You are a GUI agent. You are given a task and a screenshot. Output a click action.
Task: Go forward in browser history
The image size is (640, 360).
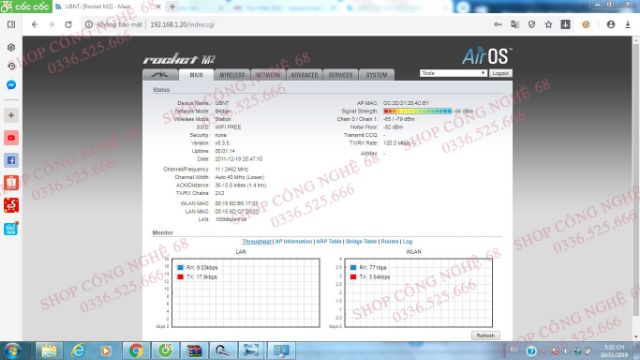pyautogui.click(x=51, y=24)
